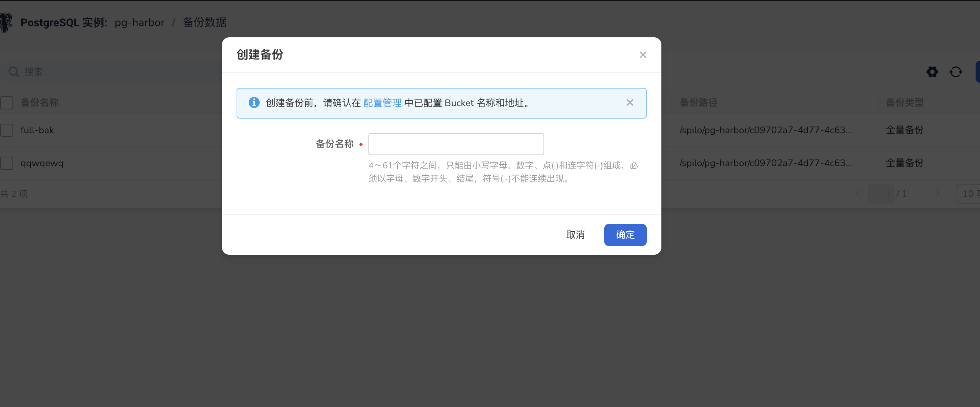Open the column settings gear icon
980x407 pixels.
(x=932, y=72)
